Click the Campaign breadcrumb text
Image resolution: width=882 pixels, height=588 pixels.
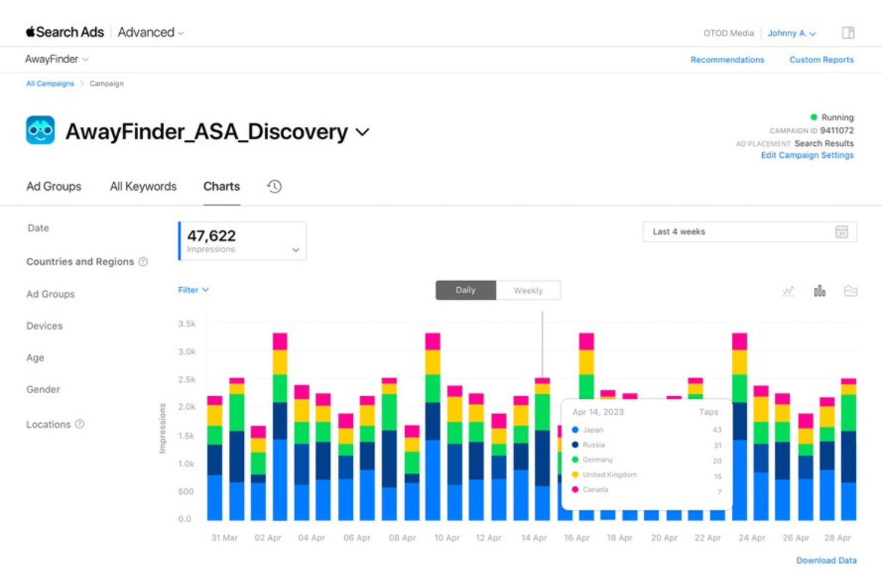click(107, 83)
